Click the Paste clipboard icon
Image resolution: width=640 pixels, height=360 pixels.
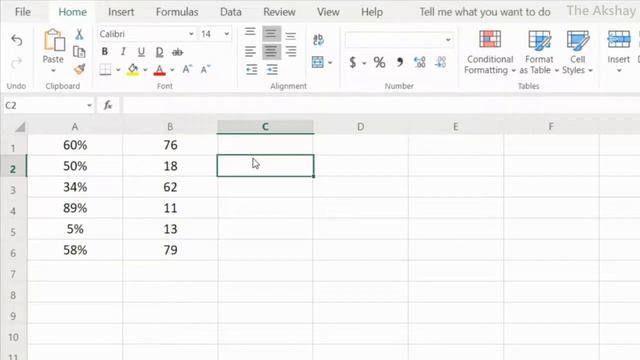click(x=53, y=41)
